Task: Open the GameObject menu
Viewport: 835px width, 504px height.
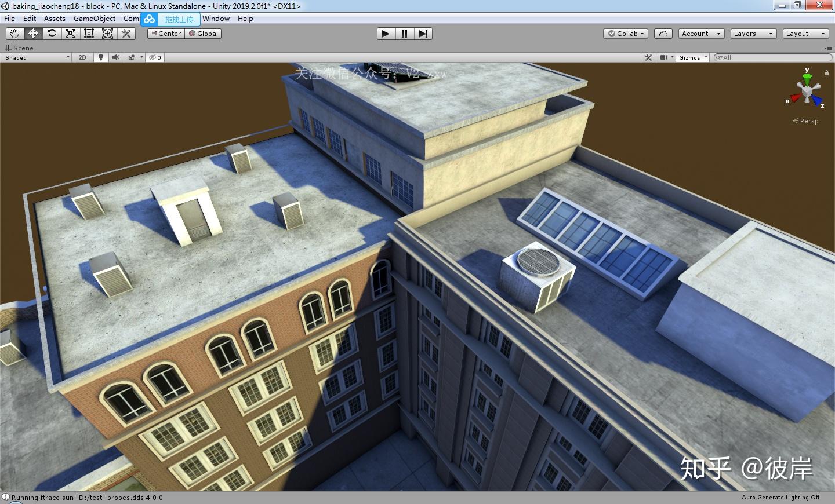Action: click(x=95, y=19)
